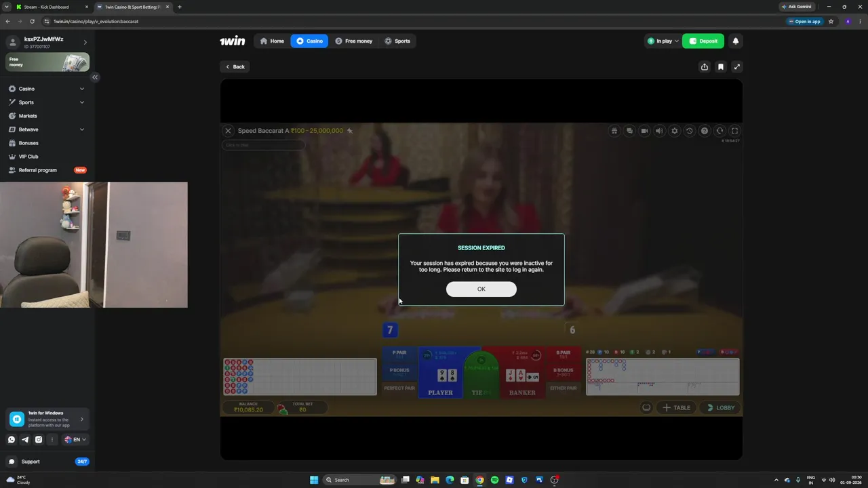Click the share icon above the game
Screen dimensions: 868x488
[705, 66]
